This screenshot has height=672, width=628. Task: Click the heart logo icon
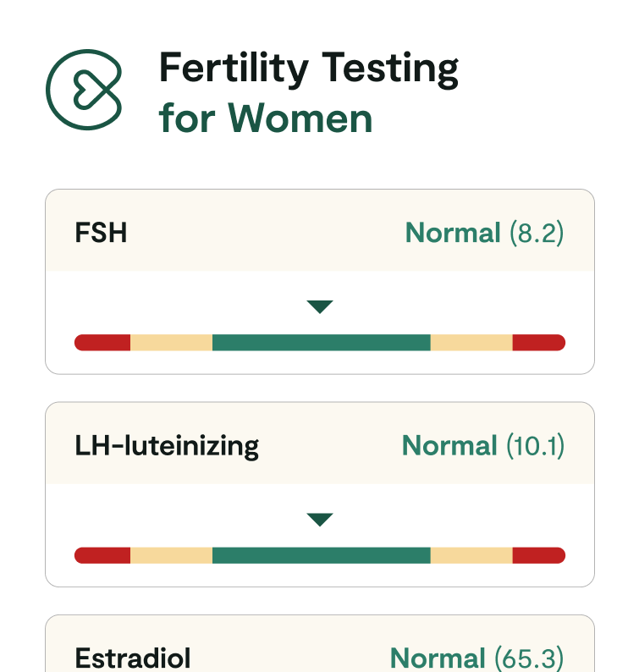point(84,90)
